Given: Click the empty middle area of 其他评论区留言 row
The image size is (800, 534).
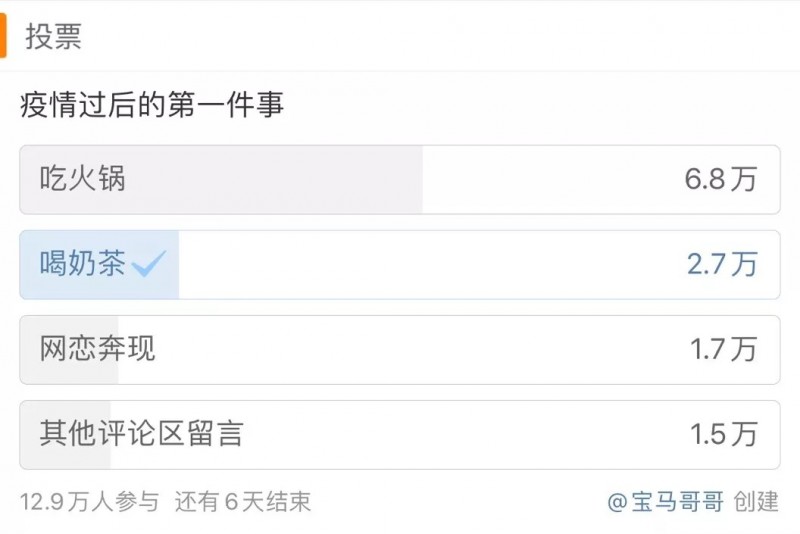Looking at the screenshot, I should (x=460, y=434).
